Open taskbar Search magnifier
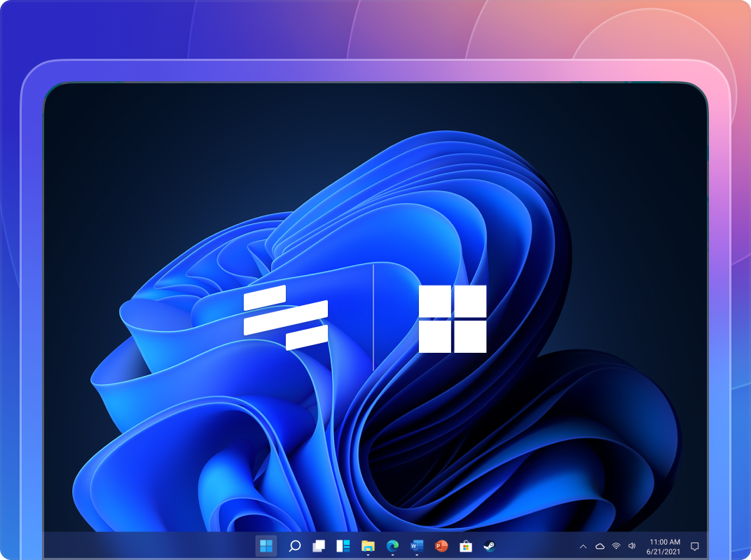The width and height of the screenshot is (751, 560). coord(294,545)
